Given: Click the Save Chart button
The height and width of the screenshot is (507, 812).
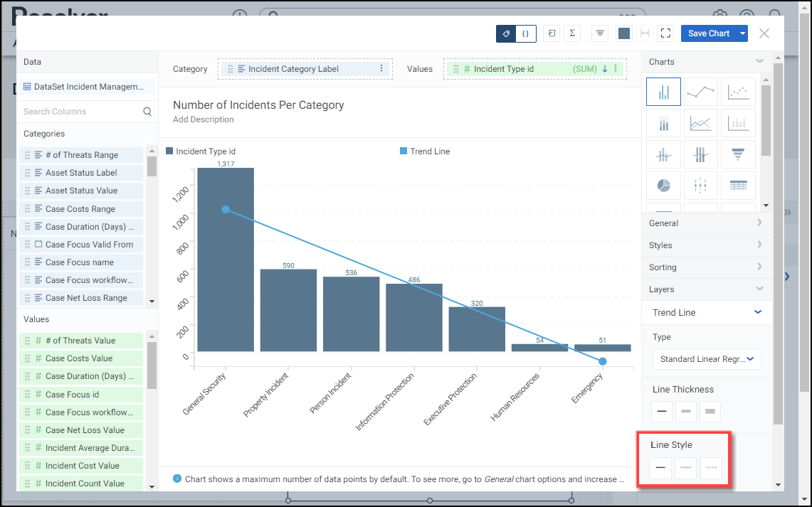Looking at the screenshot, I should 708,33.
